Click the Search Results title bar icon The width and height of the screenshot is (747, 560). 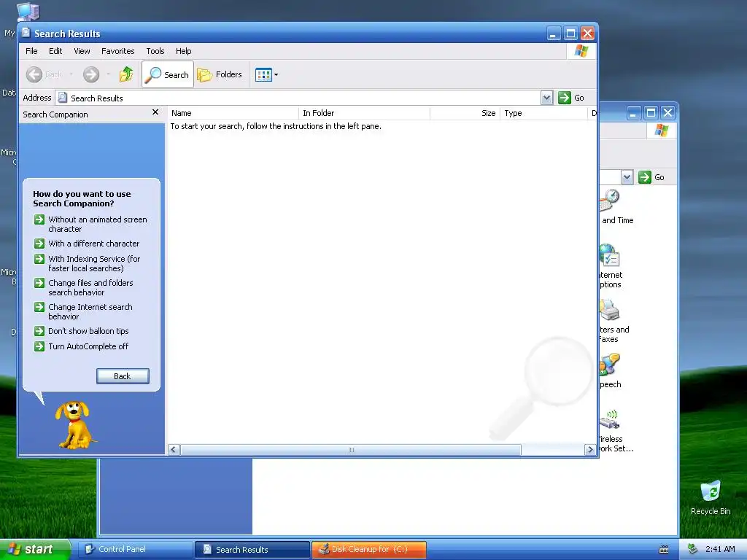pyautogui.click(x=26, y=33)
